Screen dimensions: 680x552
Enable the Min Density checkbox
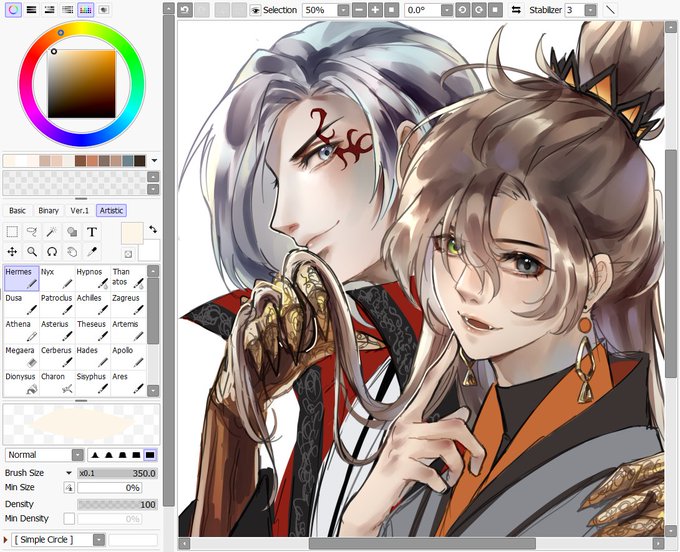click(69, 519)
